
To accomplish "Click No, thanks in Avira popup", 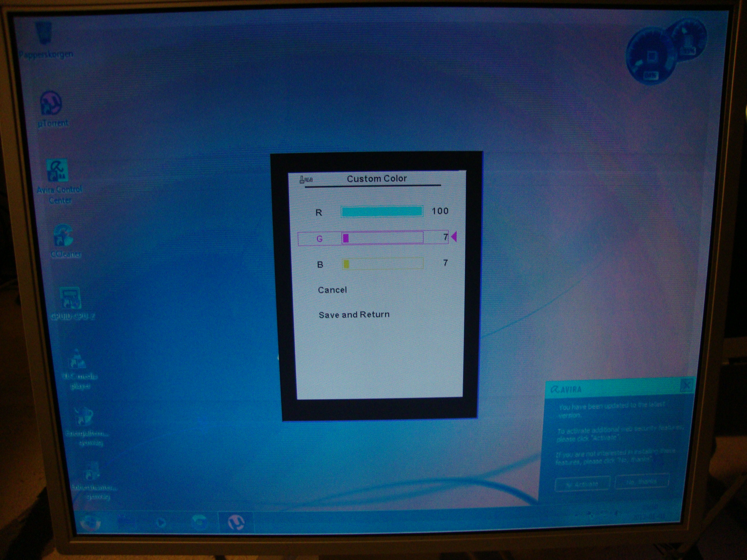I will (641, 482).
